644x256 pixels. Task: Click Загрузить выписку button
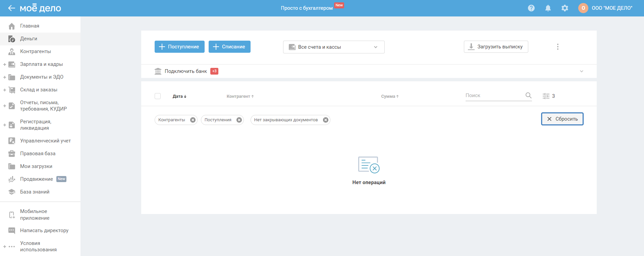click(x=496, y=47)
